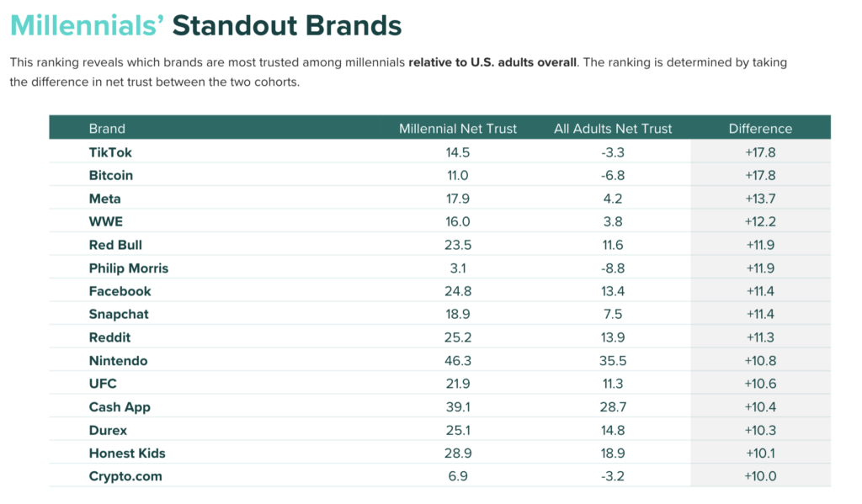862x504 pixels.
Task: Click the Difference column header
Action: (760, 129)
